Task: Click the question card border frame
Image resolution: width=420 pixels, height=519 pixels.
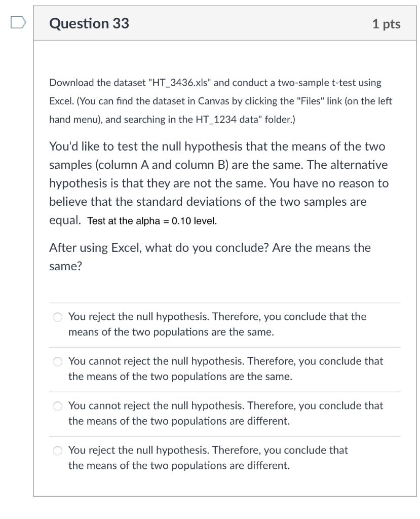Action: tap(34, 253)
